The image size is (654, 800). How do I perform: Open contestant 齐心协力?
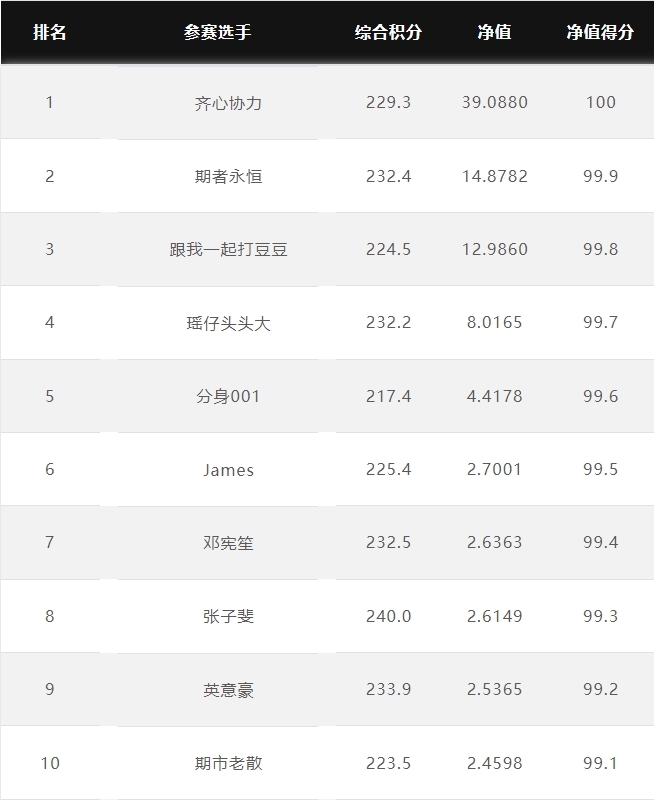(x=228, y=103)
